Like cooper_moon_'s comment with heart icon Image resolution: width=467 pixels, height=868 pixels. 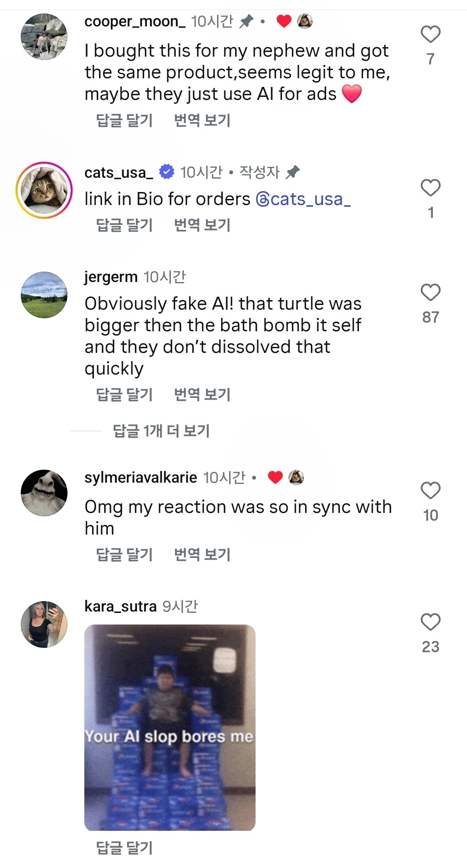430,35
